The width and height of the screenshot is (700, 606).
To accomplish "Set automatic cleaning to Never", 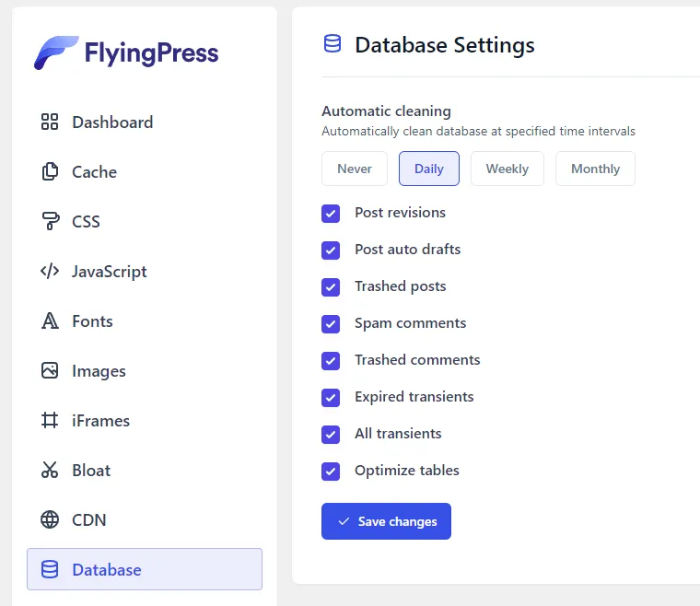I will (355, 169).
